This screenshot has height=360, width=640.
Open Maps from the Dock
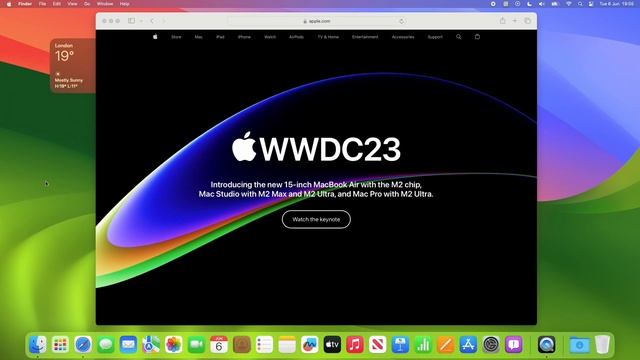click(x=151, y=344)
